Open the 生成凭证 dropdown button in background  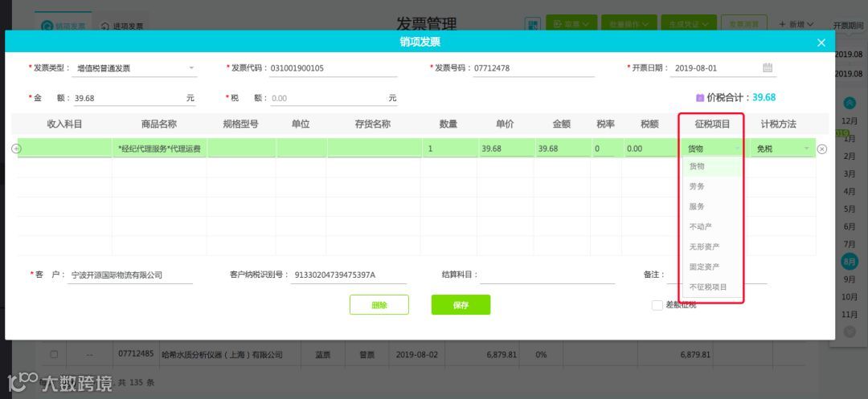[689, 24]
